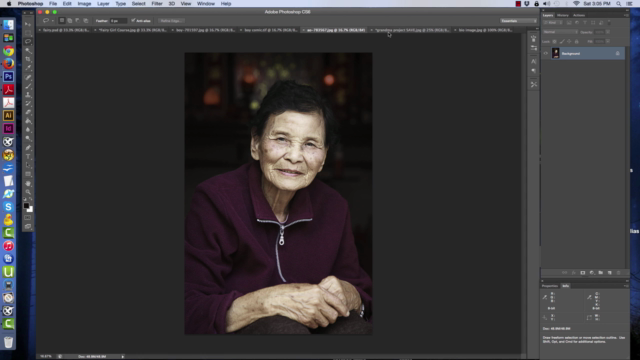Select the Hand tool
The width and height of the screenshot is (640, 360).
[x=28, y=184]
